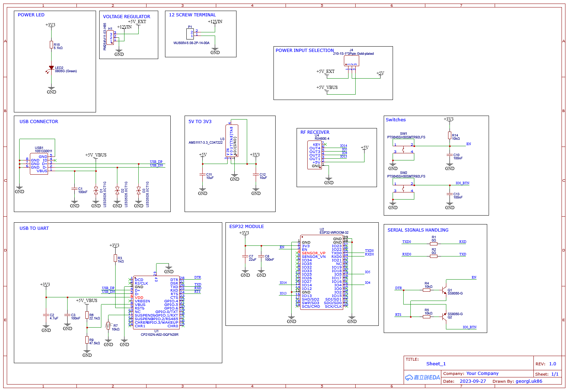Select the C11 10uF capacitor
This screenshot has height=392, width=569.
point(202,174)
